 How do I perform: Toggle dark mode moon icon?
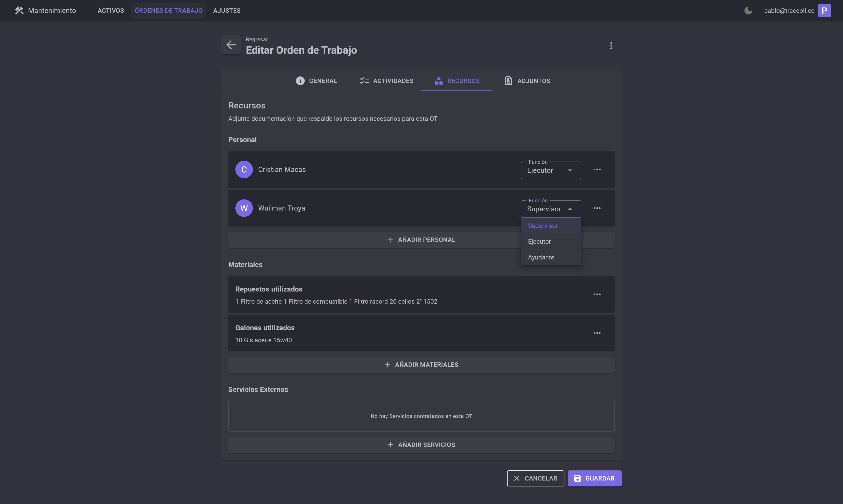tap(748, 11)
